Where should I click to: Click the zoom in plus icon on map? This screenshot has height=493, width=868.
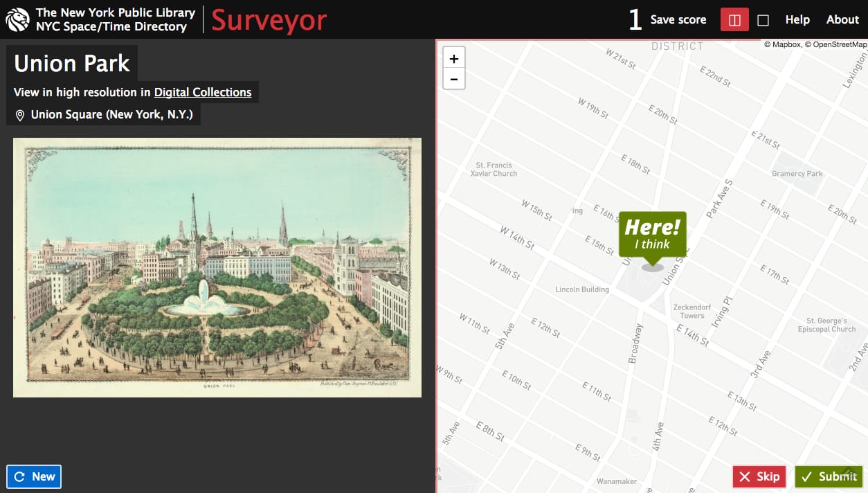454,58
